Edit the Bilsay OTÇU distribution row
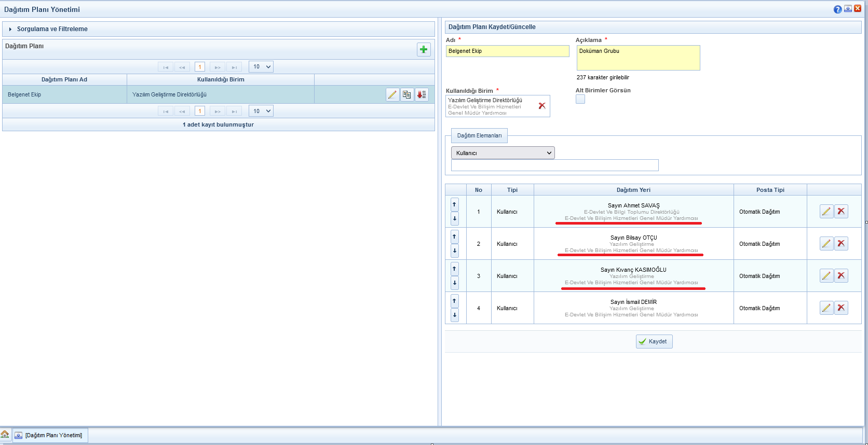 (x=826, y=243)
